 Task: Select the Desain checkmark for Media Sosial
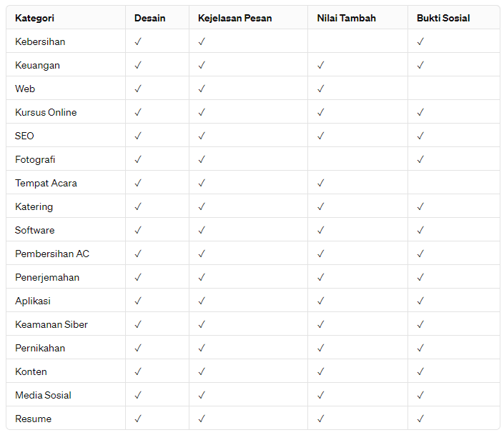pyautogui.click(x=138, y=395)
